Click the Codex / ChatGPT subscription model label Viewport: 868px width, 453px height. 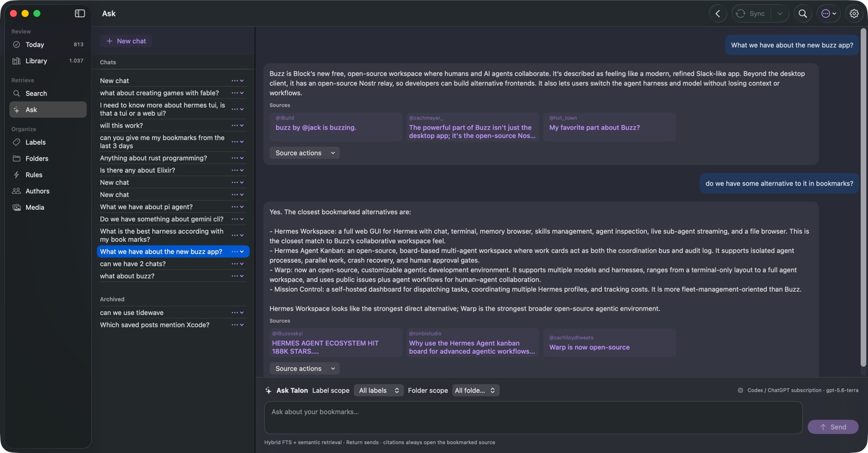[798, 390]
